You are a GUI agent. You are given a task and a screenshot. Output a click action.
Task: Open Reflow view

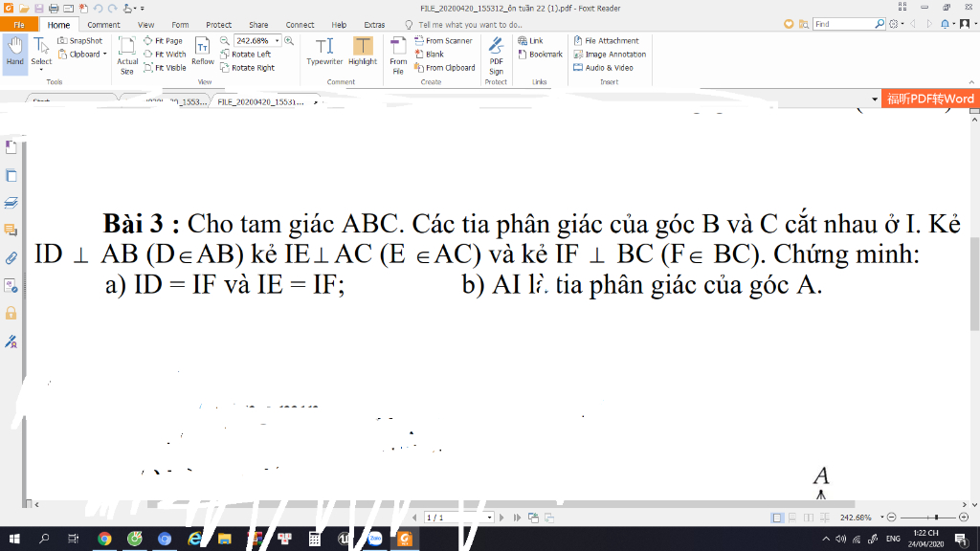203,52
